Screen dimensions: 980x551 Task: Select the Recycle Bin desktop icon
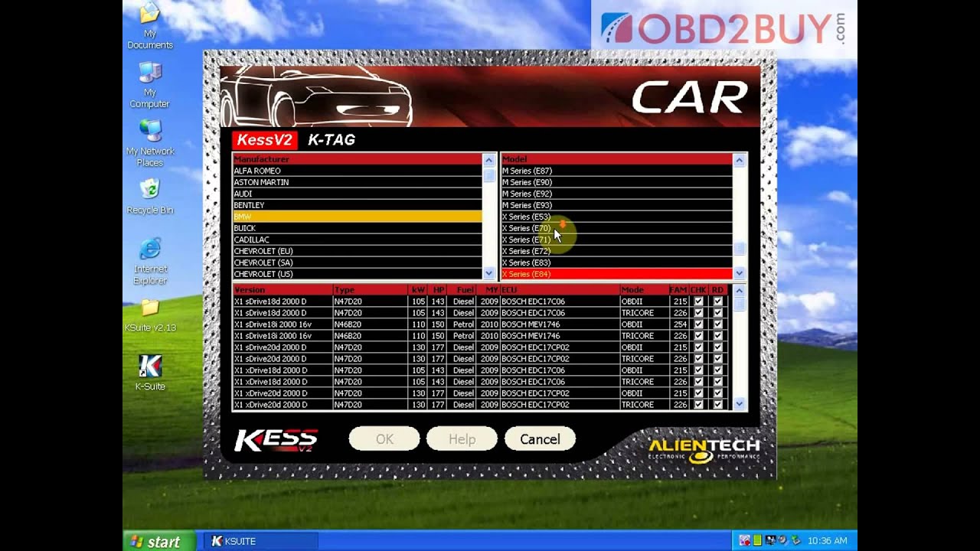[x=150, y=196]
